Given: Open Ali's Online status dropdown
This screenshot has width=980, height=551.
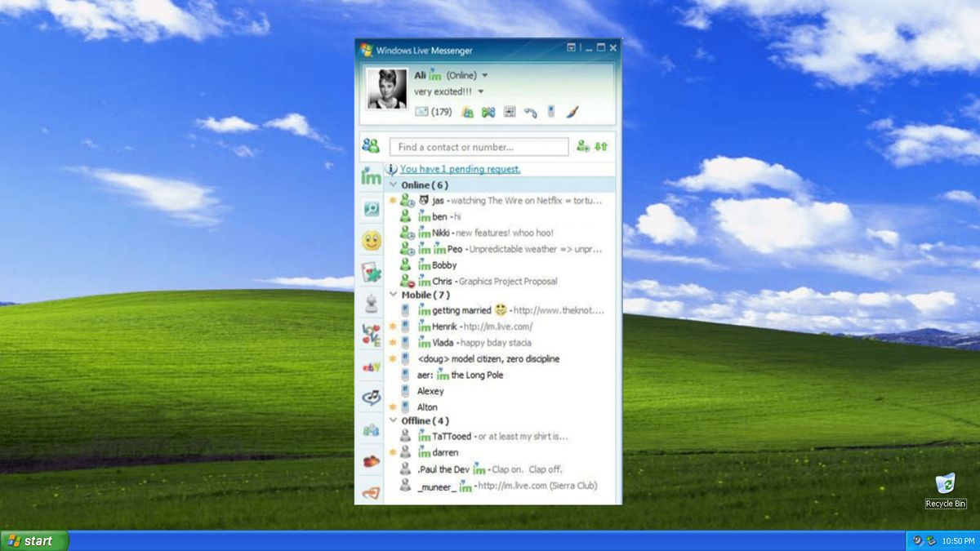Looking at the screenshot, I should pos(484,74).
